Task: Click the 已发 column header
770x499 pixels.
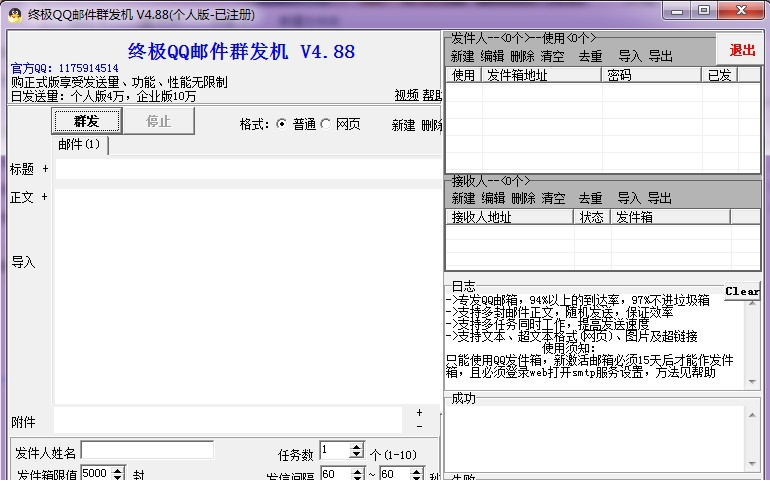Action: (719, 75)
